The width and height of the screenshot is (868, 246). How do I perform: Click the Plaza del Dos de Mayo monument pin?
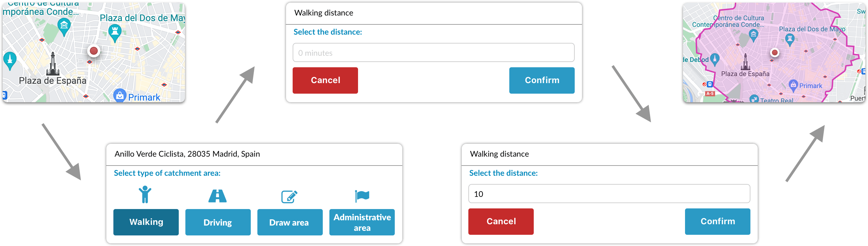115,31
